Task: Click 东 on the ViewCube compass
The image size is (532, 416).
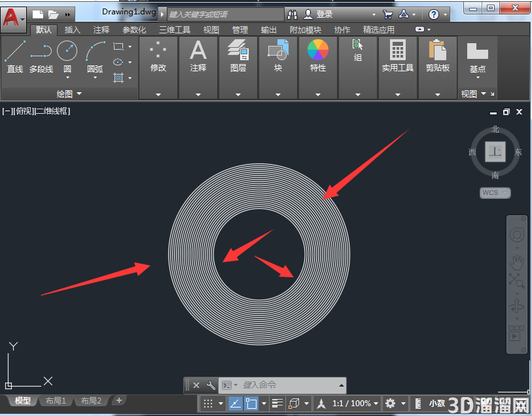Action: 518,152
